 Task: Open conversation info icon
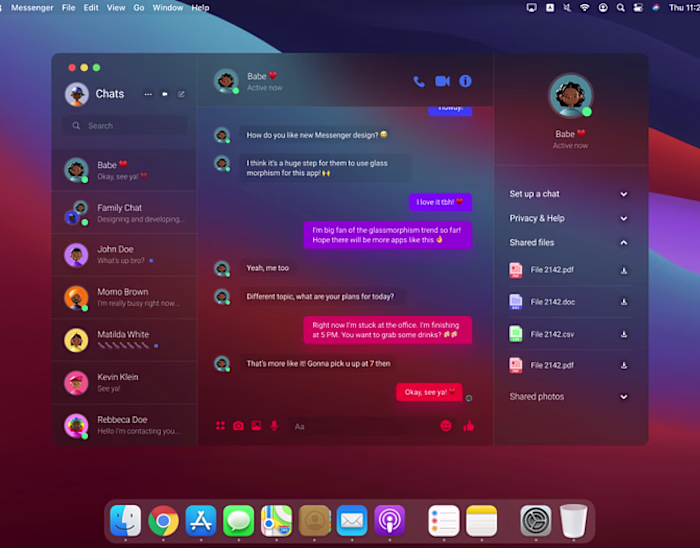click(x=465, y=81)
